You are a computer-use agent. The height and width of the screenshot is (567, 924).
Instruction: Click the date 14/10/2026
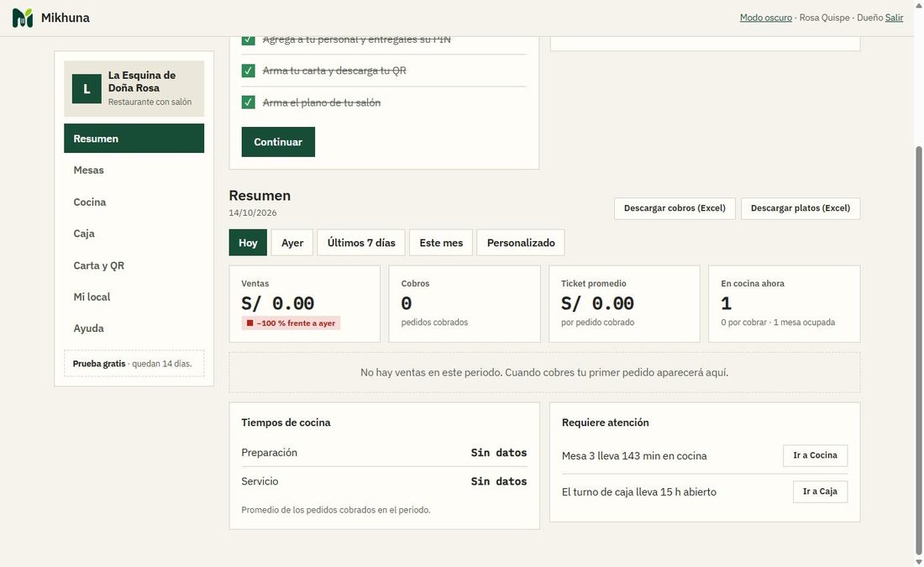253,213
